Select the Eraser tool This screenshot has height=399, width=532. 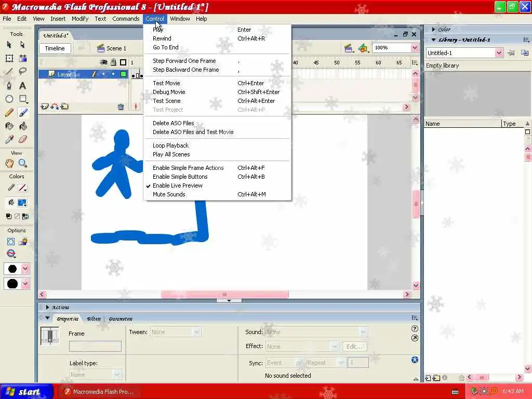[x=23, y=139]
